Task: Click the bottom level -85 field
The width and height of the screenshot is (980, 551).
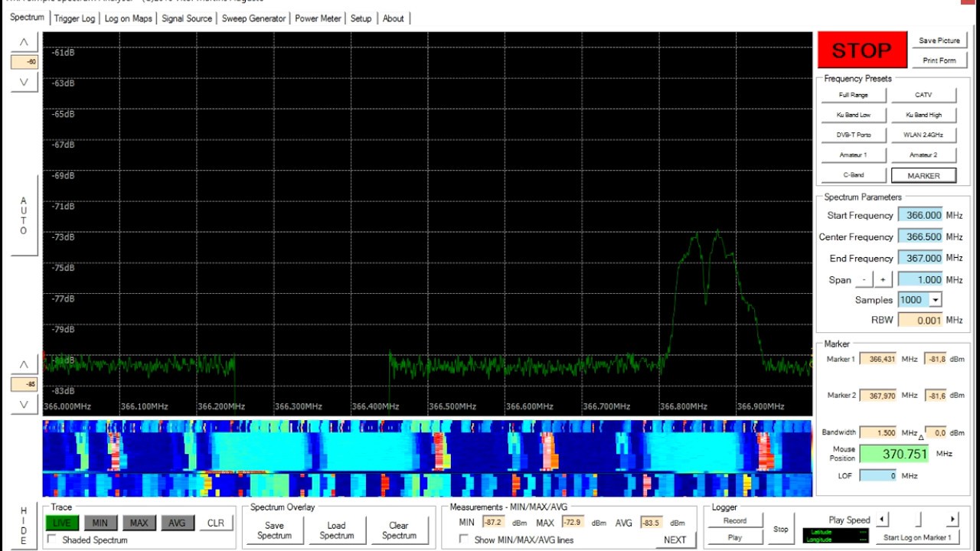Action: (x=24, y=384)
